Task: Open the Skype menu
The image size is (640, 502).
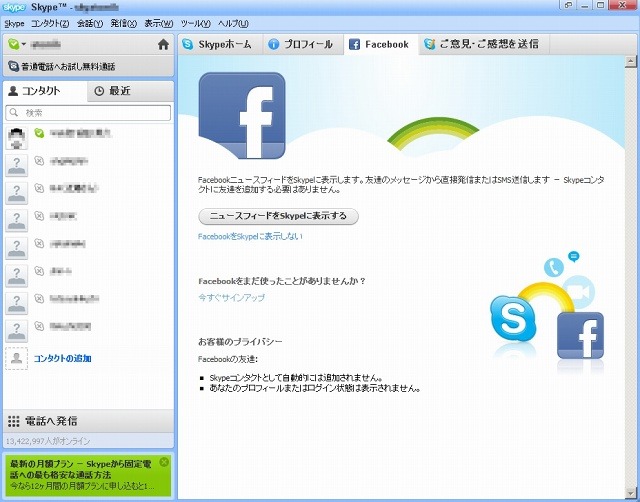Action: [x=14, y=24]
